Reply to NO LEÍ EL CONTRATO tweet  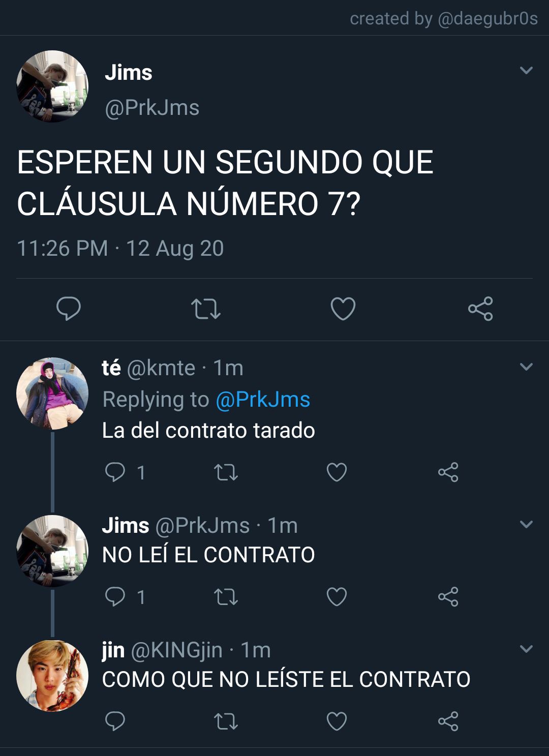pyautogui.click(x=115, y=597)
